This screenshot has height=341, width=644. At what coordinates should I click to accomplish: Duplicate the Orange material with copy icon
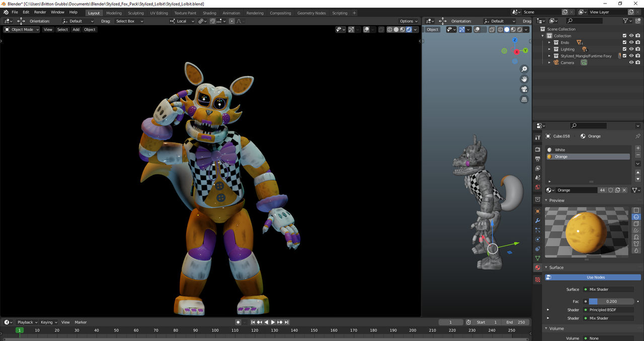(x=618, y=190)
